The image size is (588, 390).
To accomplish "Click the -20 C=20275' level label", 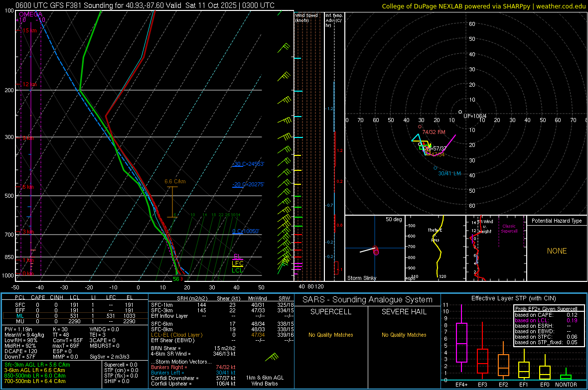I will 248,184.
